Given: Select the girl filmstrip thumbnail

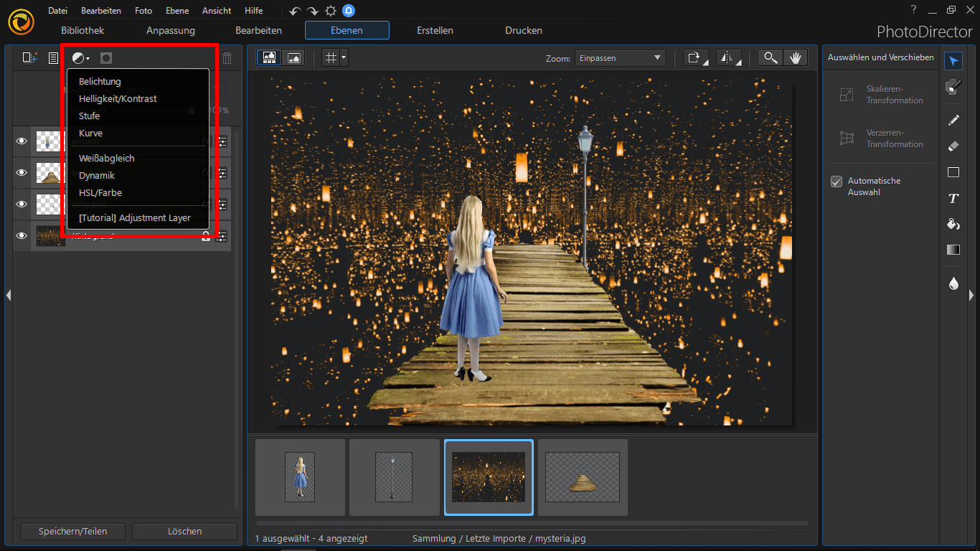Looking at the screenshot, I should (300, 477).
